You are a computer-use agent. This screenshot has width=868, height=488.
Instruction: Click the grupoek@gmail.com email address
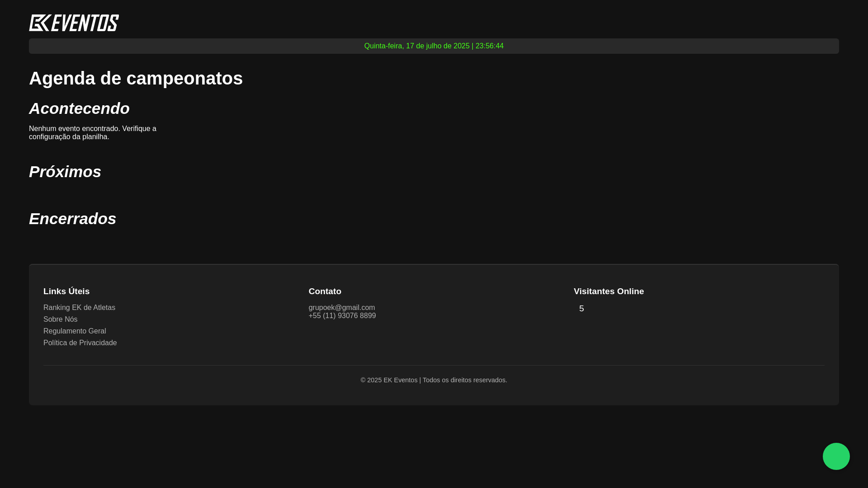point(341,308)
